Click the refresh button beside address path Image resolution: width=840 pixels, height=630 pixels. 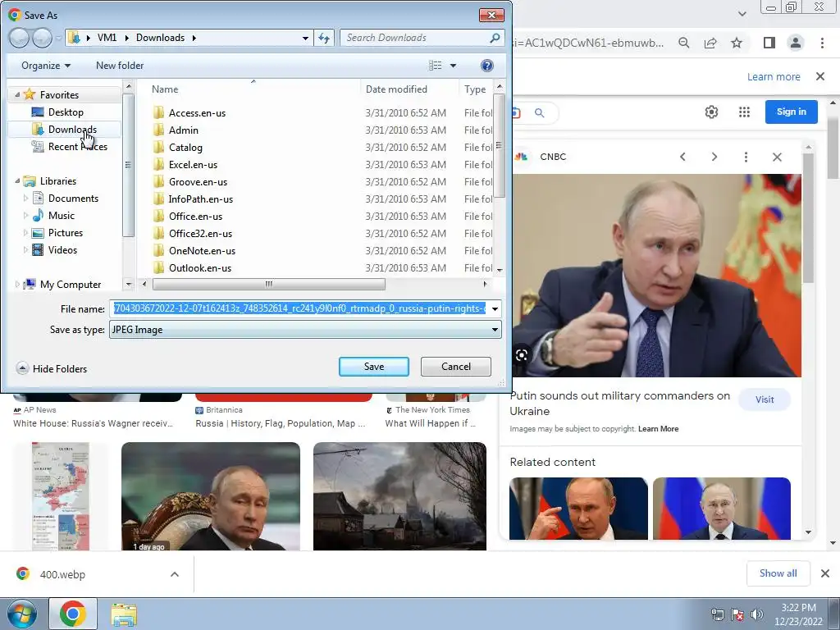(324, 38)
